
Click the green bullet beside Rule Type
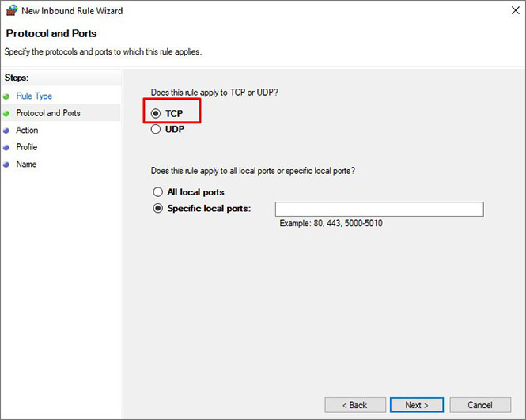point(6,96)
